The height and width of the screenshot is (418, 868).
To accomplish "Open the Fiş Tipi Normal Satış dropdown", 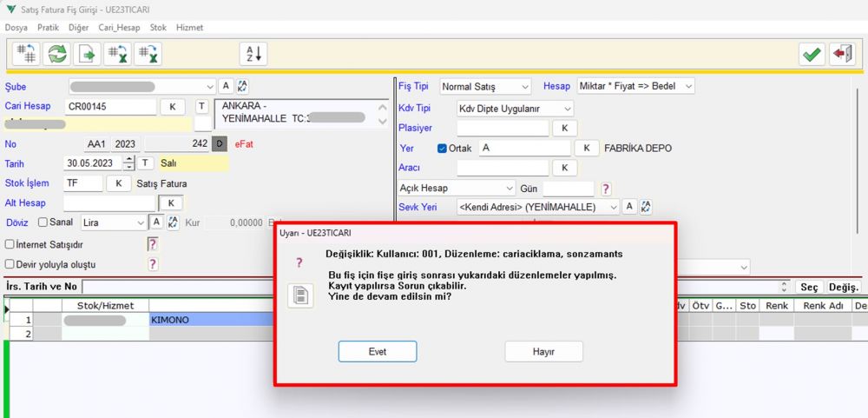I will [485, 87].
